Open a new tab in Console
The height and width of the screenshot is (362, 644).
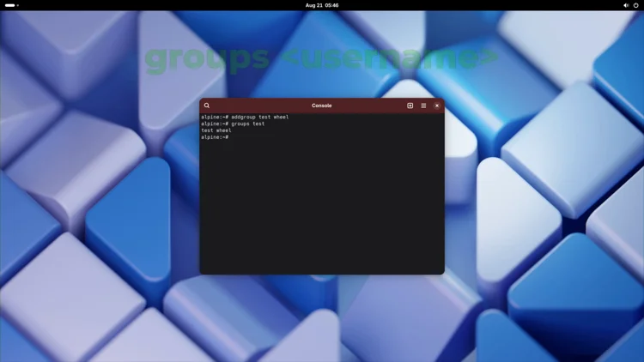pyautogui.click(x=410, y=106)
